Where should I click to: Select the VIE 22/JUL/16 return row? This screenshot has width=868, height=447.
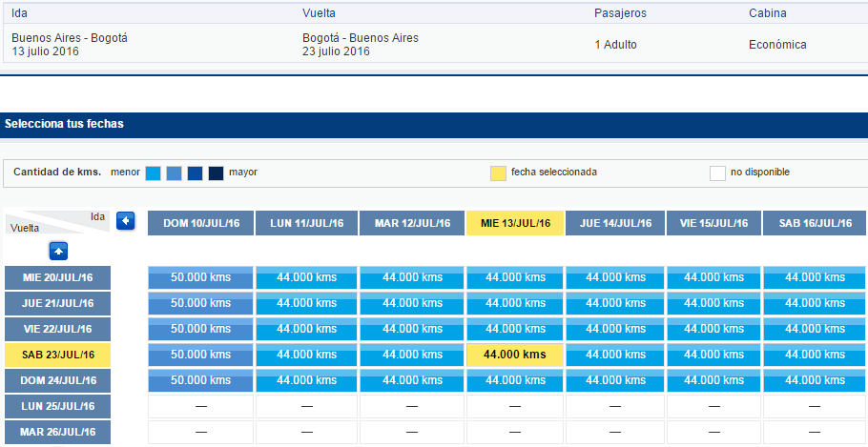57,329
